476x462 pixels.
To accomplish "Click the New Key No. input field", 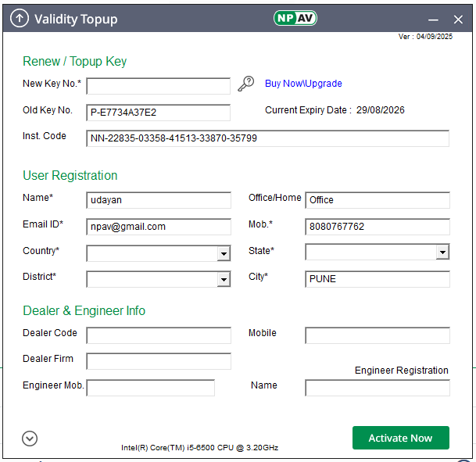I will tap(158, 86).
